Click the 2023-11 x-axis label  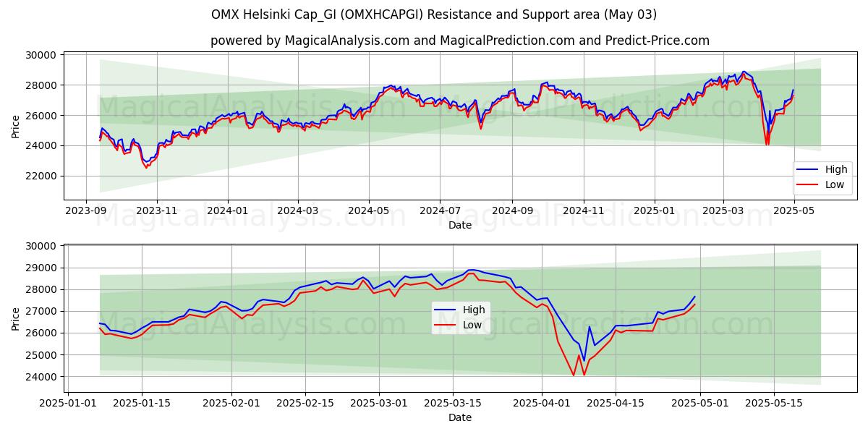coord(157,210)
